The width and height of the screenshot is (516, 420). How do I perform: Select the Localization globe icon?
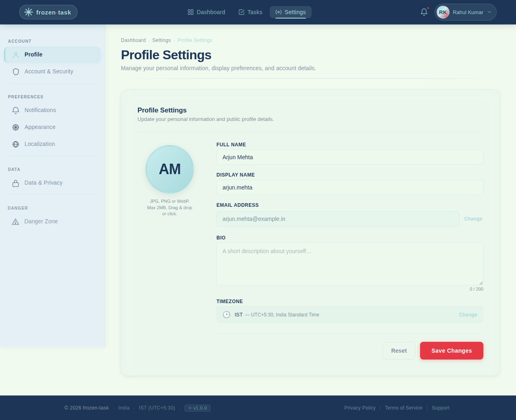click(x=15, y=144)
